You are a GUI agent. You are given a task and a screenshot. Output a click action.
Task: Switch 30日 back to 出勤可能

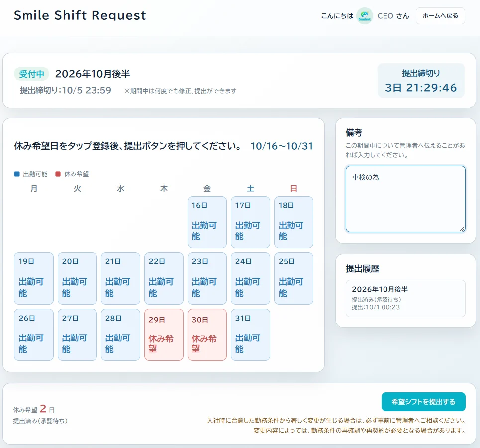(207, 335)
